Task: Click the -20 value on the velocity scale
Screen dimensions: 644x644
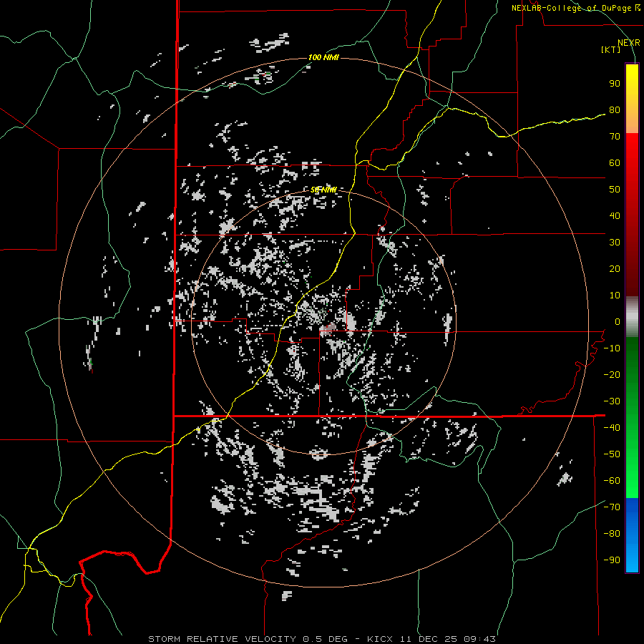Action: 612,375
